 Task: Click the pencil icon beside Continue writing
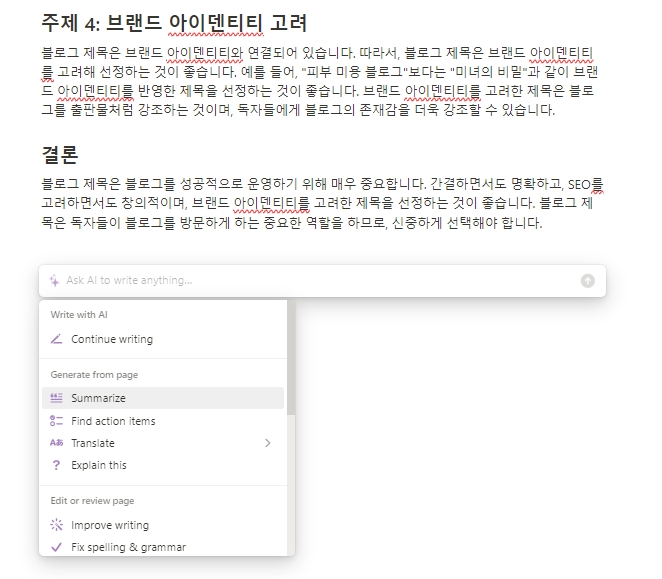click(x=56, y=339)
